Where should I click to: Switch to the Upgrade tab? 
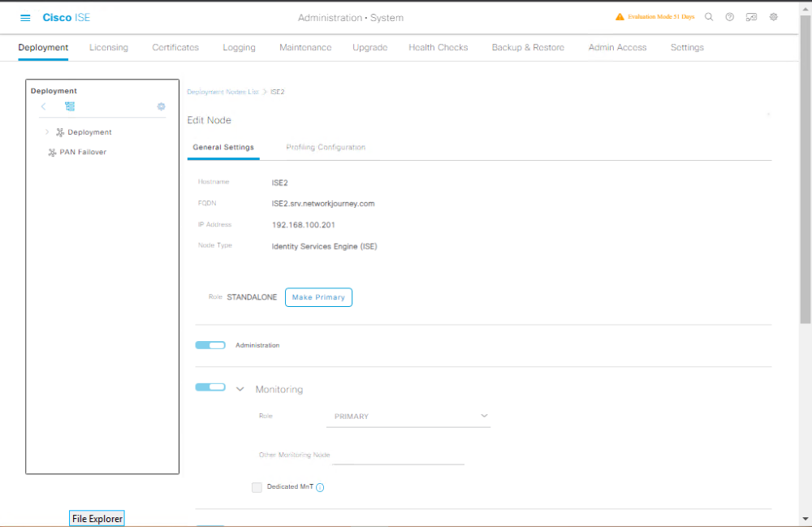(369, 47)
